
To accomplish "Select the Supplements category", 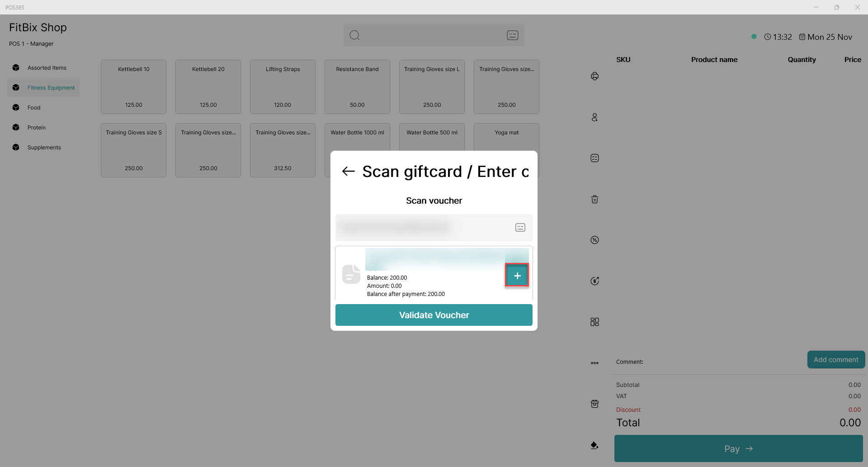I will click(43, 148).
